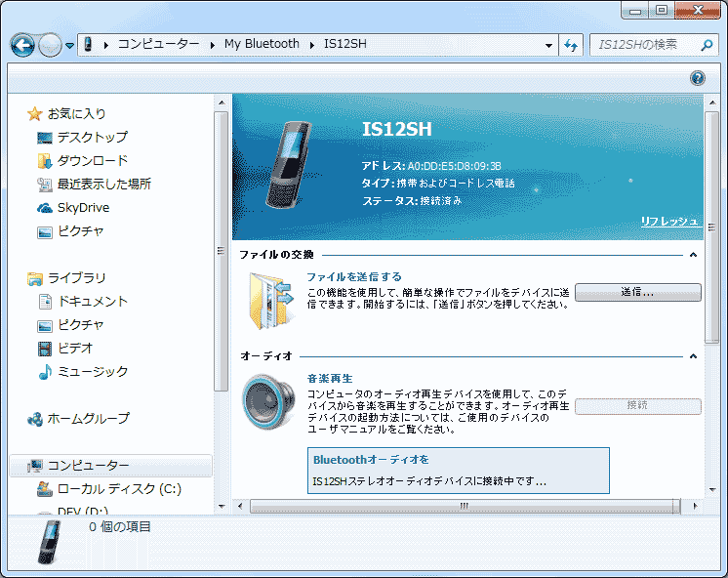The width and height of the screenshot is (728, 578).
Task: Click the film strip icon beside ビデオ
Action: click(x=45, y=349)
